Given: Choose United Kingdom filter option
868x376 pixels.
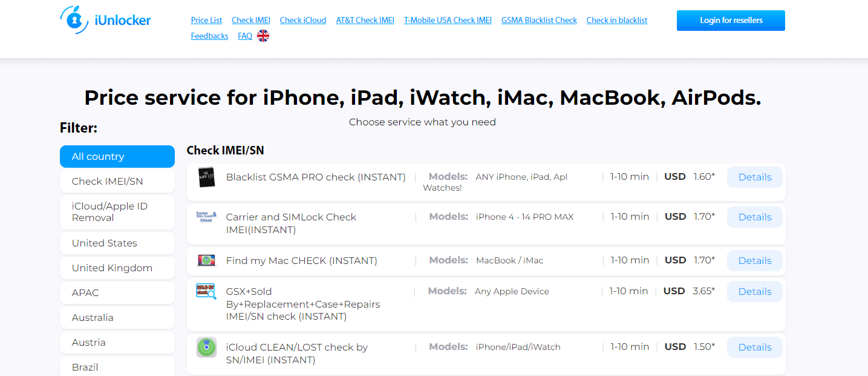Looking at the screenshot, I should tap(117, 268).
